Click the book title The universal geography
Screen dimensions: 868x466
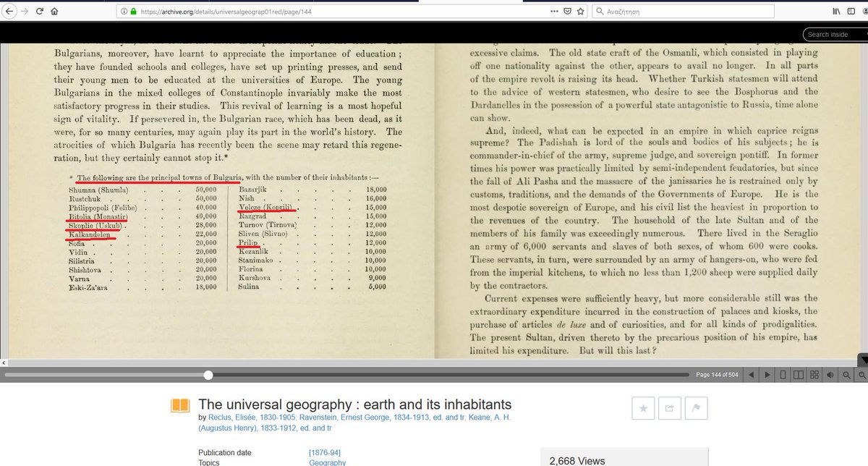pos(354,404)
